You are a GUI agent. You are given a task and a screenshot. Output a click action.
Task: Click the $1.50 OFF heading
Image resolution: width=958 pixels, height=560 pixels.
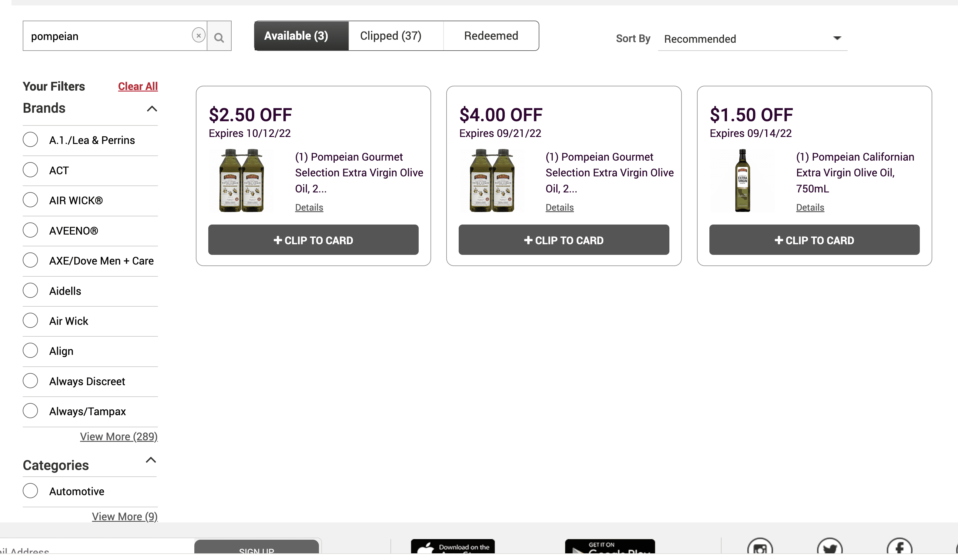tap(752, 115)
